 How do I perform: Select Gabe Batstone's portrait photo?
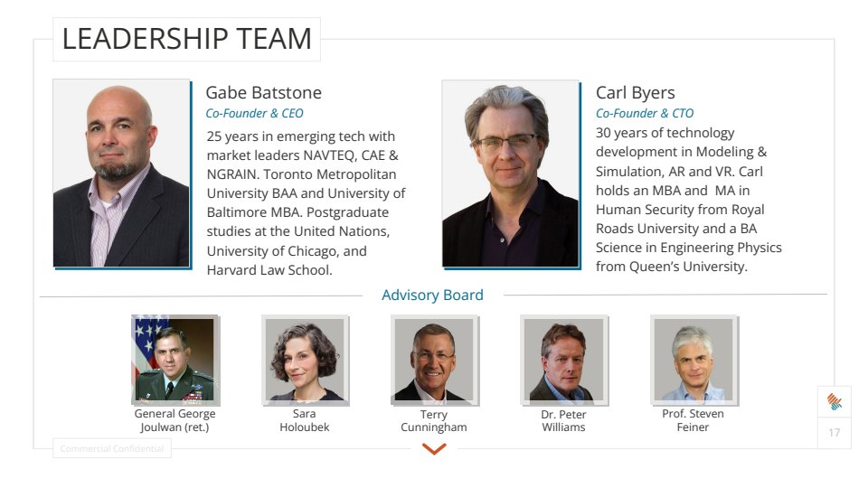coord(121,173)
